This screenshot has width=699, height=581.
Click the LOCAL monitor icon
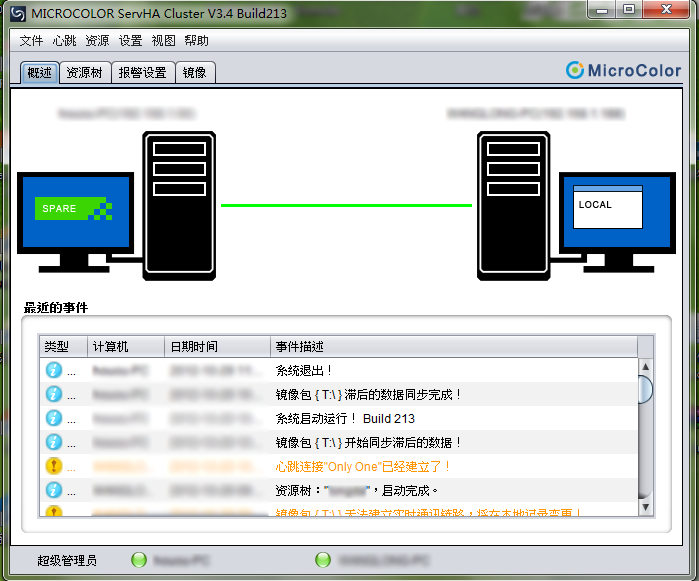pyautogui.click(x=617, y=222)
